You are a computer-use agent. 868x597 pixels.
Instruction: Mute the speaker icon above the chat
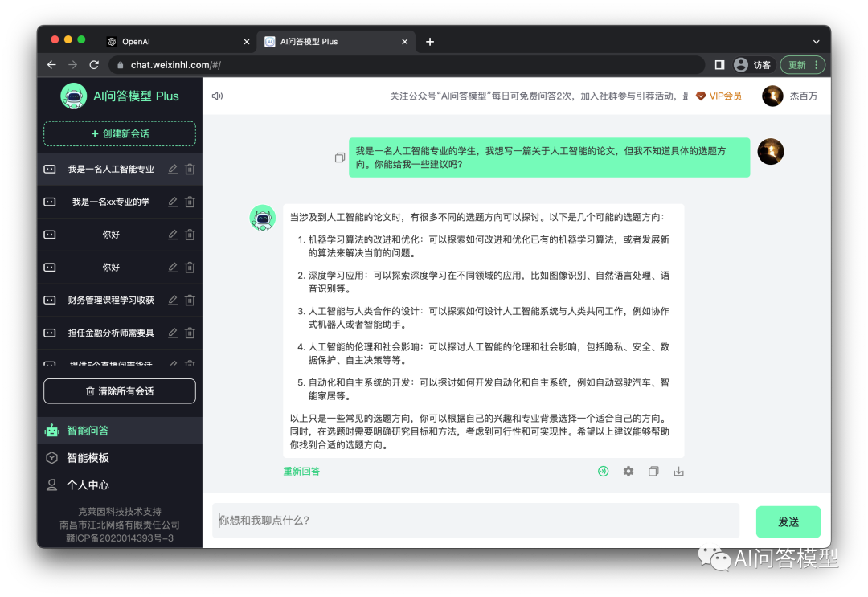(x=217, y=95)
